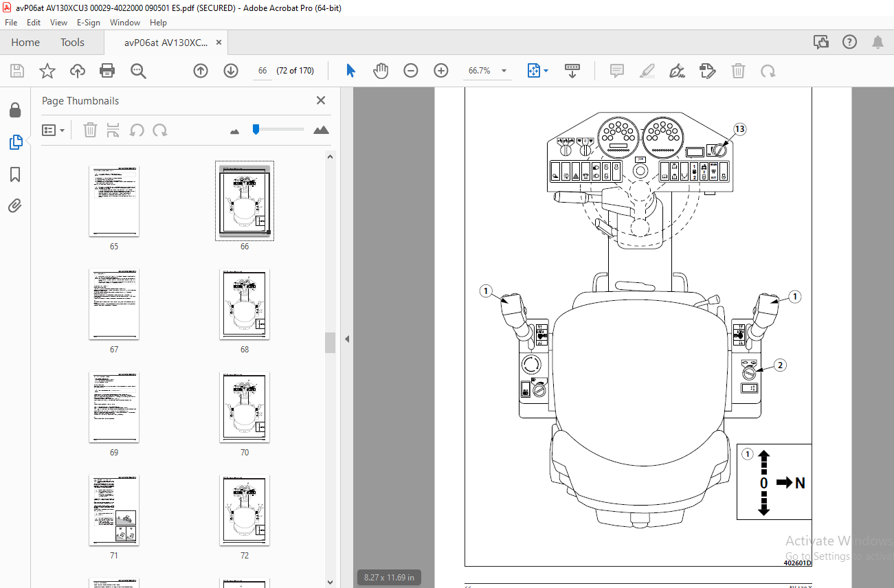Expand the fit page options arrow
Screen dimensions: 894x588
point(546,71)
